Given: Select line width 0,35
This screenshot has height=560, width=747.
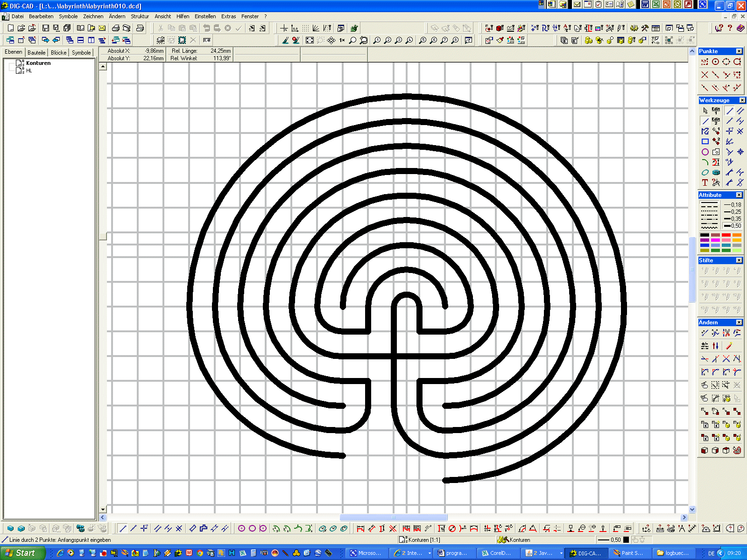Looking at the screenshot, I should [733, 219].
